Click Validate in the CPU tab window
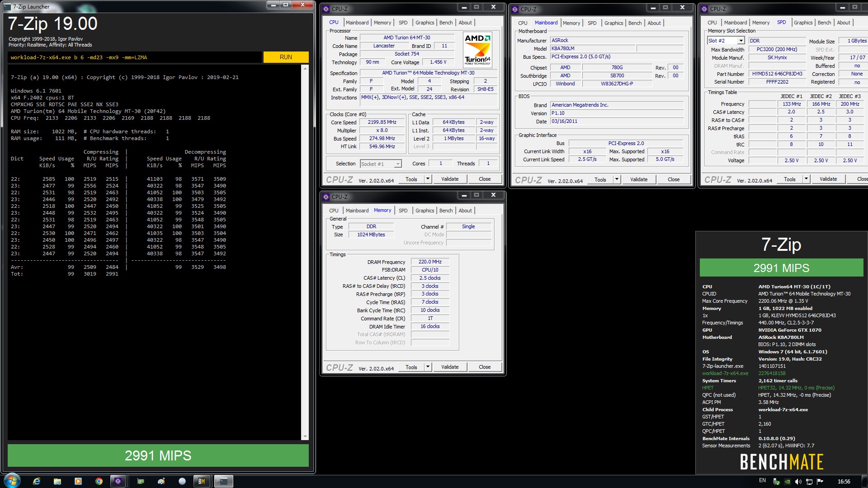This screenshot has height=488, width=868. click(x=450, y=179)
